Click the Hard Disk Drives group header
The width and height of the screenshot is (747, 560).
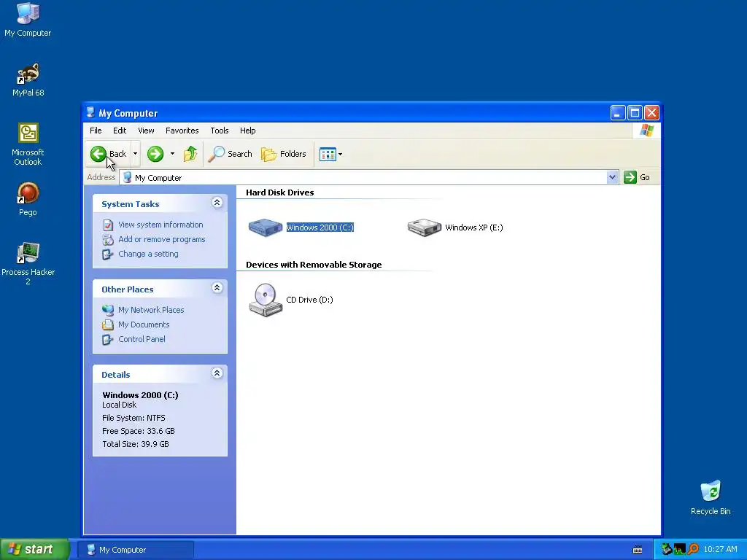[279, 192]
